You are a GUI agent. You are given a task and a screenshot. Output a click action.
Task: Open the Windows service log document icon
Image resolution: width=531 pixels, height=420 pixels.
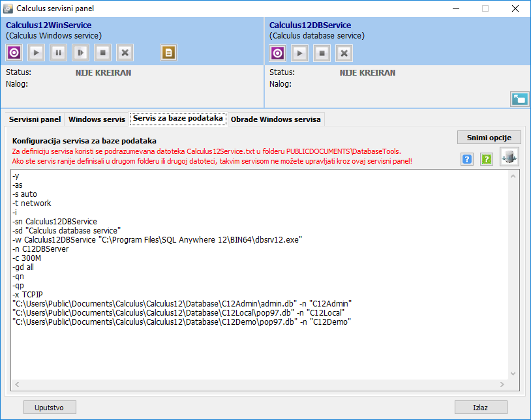(x=168, y=53)
